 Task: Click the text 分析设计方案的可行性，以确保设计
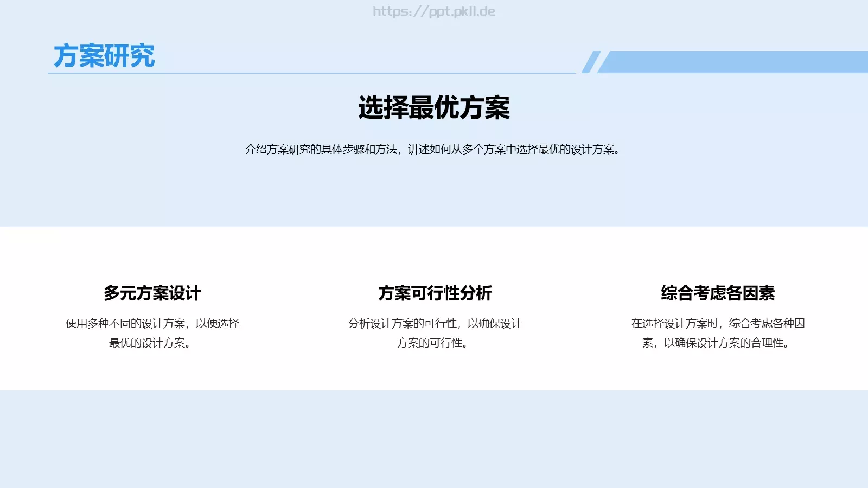coord(435,323)
